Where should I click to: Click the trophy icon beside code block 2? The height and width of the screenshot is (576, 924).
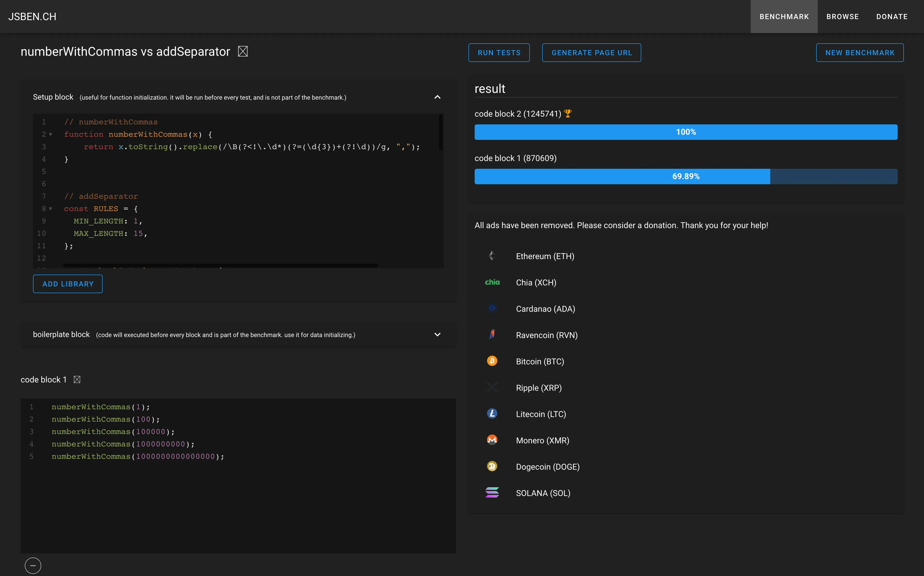[568, 113]
